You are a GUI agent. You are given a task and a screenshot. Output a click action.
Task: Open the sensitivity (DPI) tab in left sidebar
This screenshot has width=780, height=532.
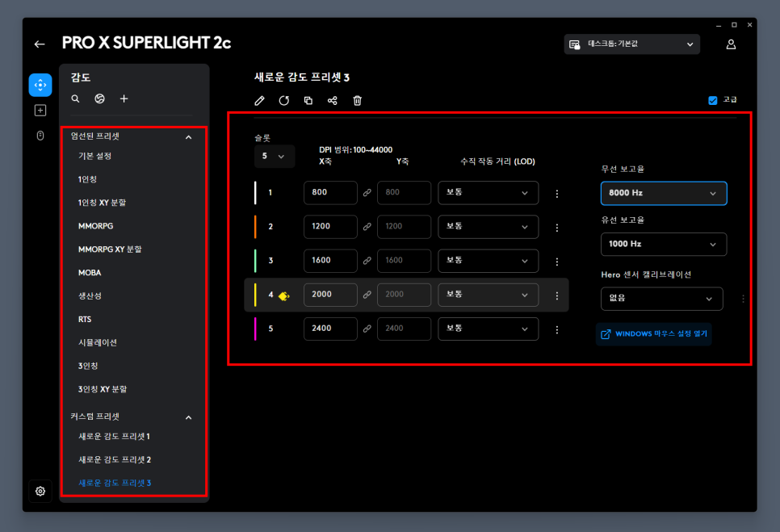click(40, 85)
